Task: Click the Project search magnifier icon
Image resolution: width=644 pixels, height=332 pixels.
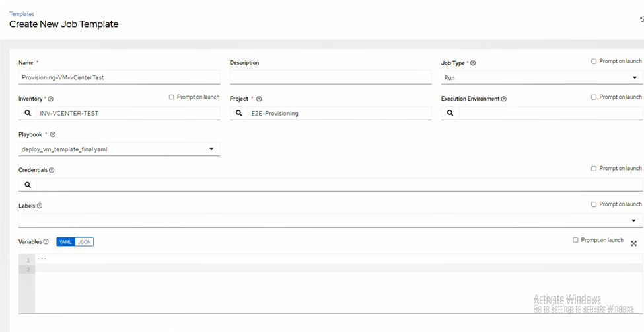Action: pos(239,113)
